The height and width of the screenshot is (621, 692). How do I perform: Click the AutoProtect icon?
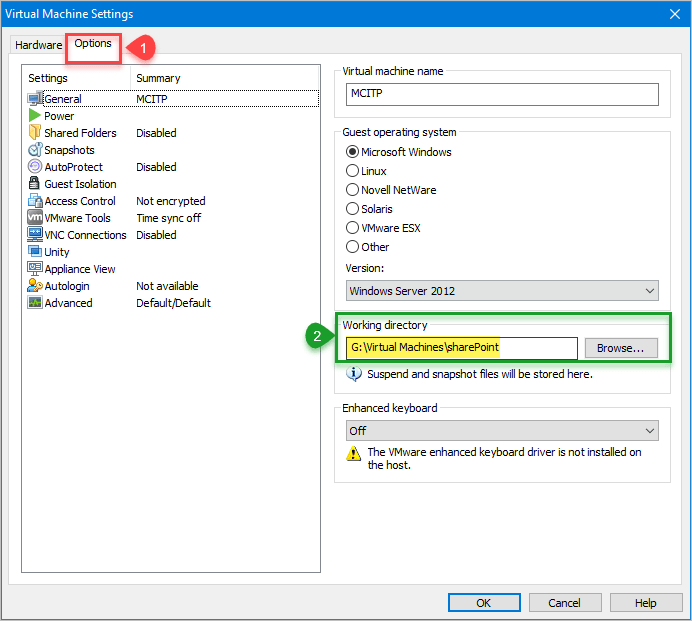click(x=35, y=167)
